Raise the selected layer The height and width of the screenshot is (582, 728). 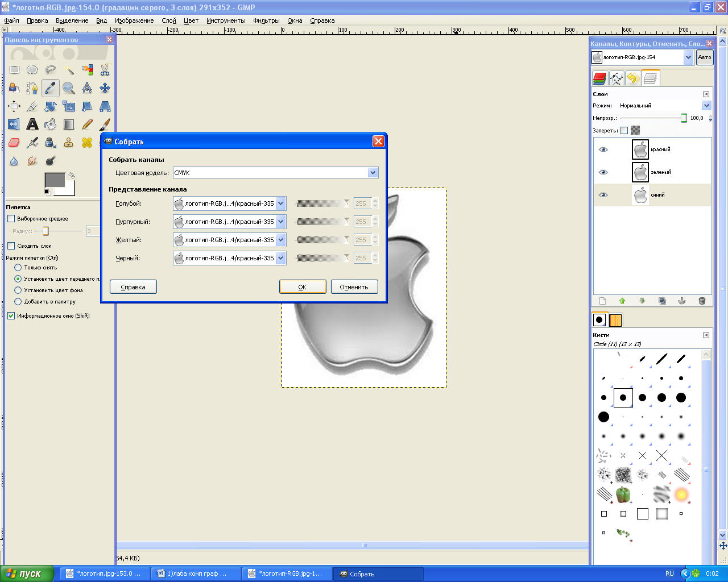point(622,301)
